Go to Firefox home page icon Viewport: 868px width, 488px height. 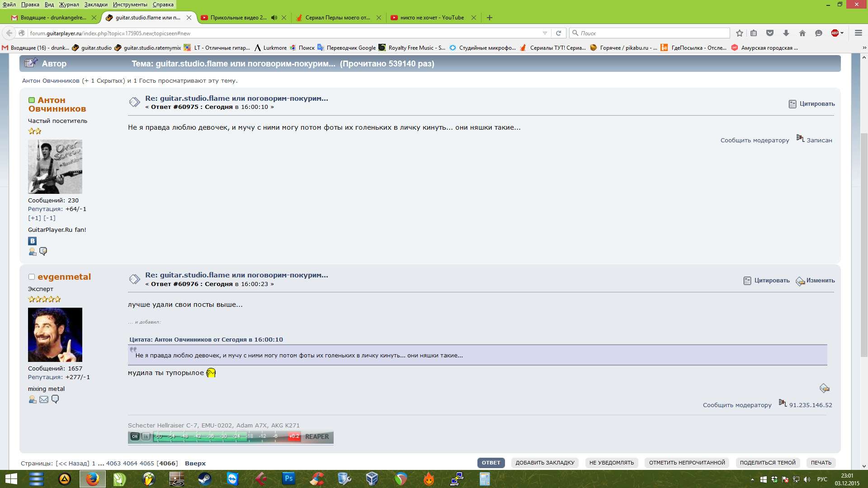802,33
